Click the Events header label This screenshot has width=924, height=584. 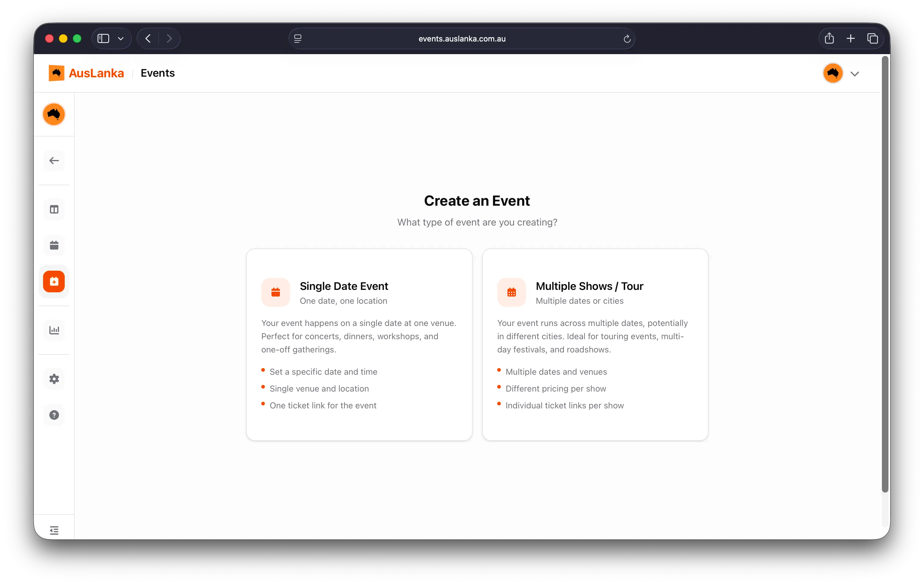[158, 73]
